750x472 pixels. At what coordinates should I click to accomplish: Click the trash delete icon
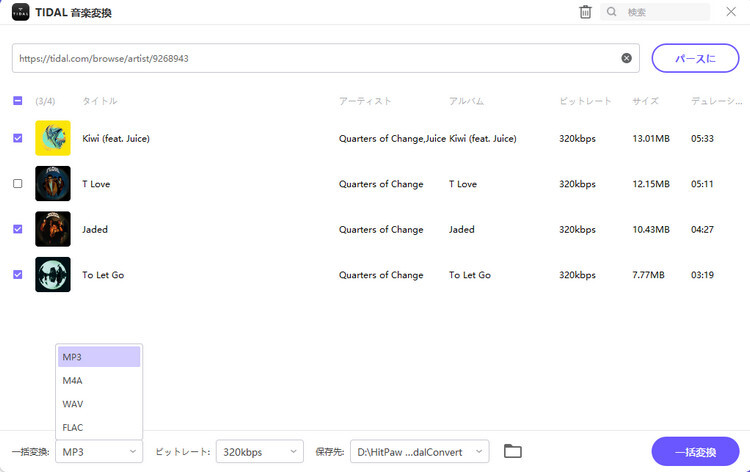[x=585, y=12]
